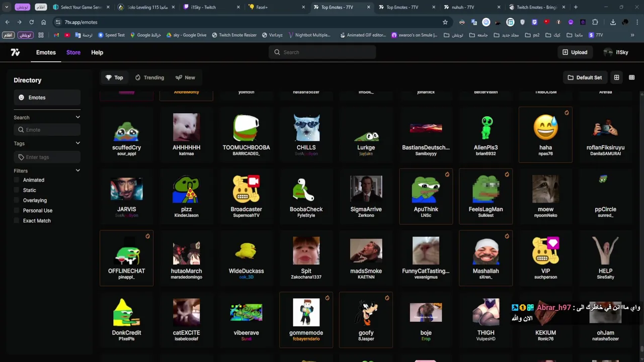
Task: Open the TOOMUCHBOOBA emote
Action: tap(246, 135)
